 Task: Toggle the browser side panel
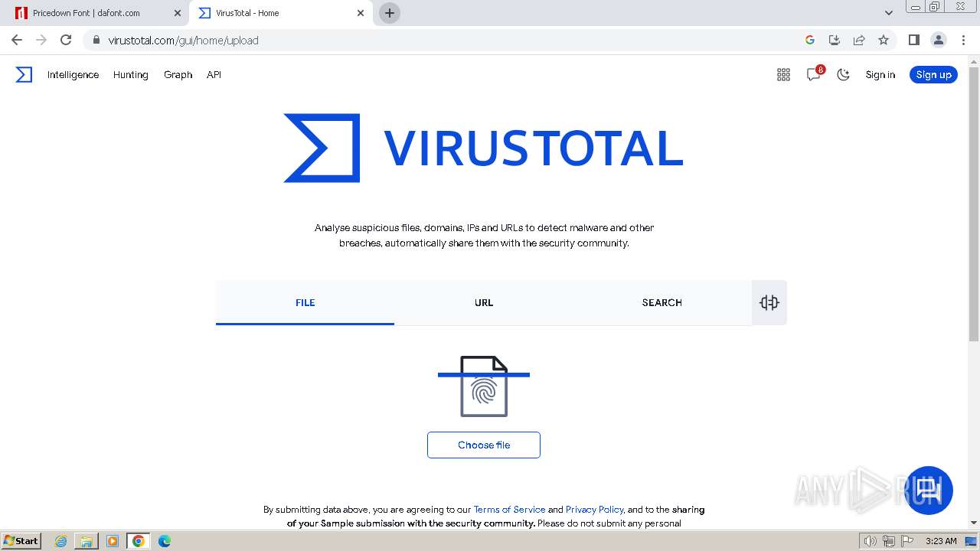pyautogui.click(x=913, y=40)
